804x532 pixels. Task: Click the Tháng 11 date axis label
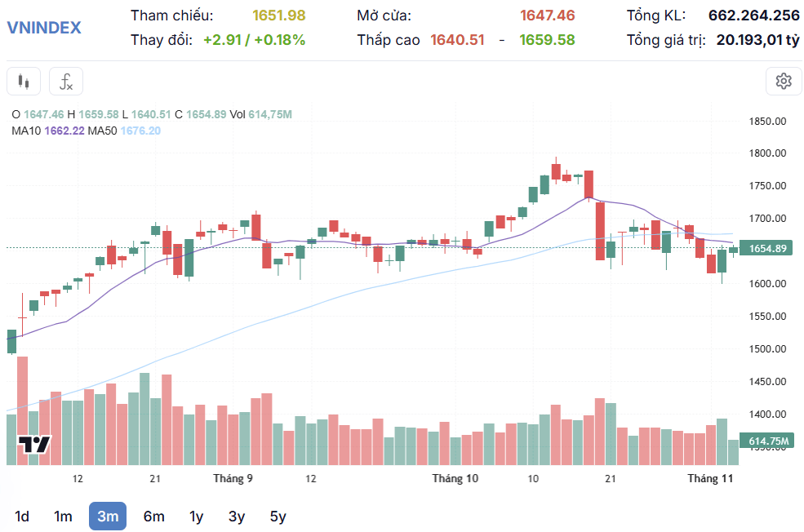(710, 479)
